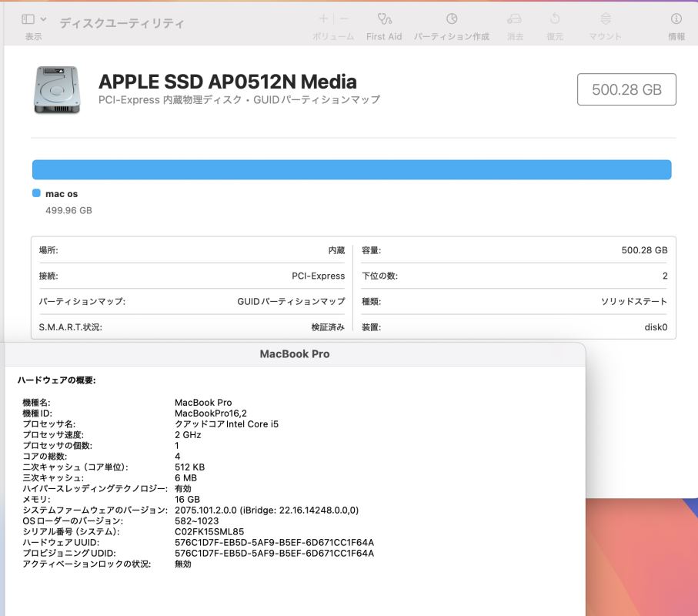
Task: Select the disk0 device row
Action: 515,327
